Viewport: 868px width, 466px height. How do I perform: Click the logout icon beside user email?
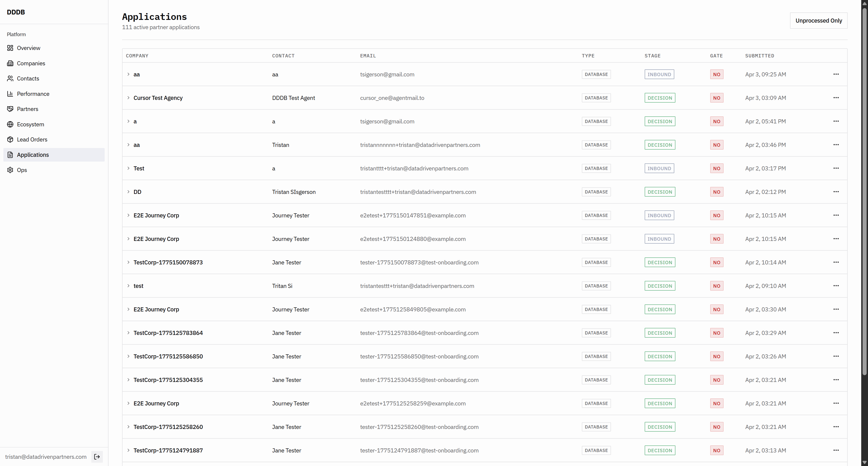(x=97, y=457)
